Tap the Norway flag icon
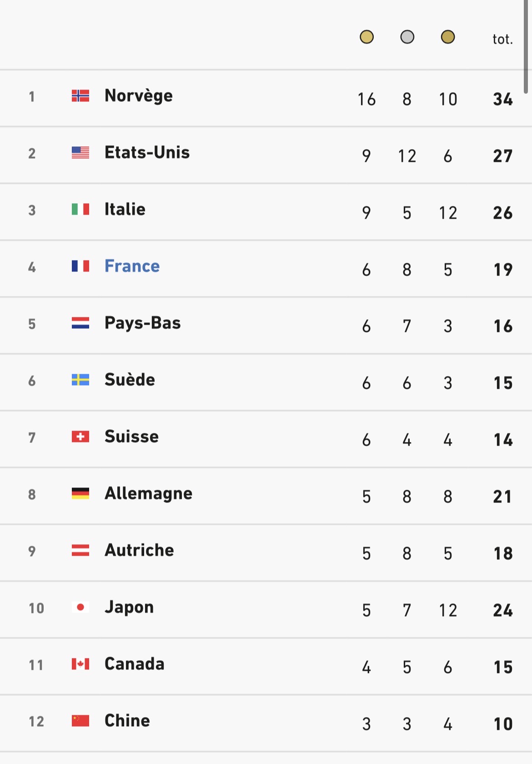This screenshot has width=532, height=764. tap(80, 95)
